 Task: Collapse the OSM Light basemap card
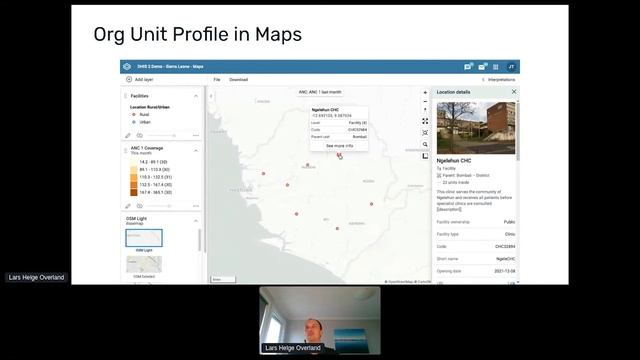196,221
